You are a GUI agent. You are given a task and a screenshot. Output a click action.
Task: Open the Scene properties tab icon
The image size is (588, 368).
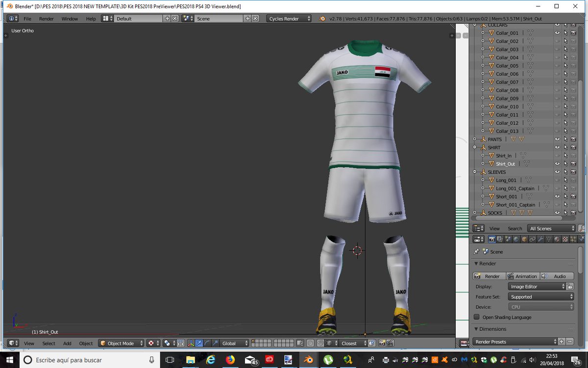click(x=508, y=239)
